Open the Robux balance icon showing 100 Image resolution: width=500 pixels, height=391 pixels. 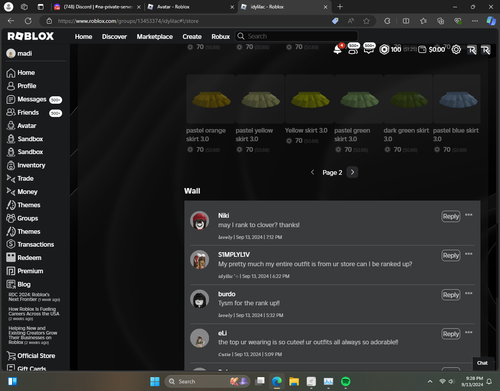[384, 50]
